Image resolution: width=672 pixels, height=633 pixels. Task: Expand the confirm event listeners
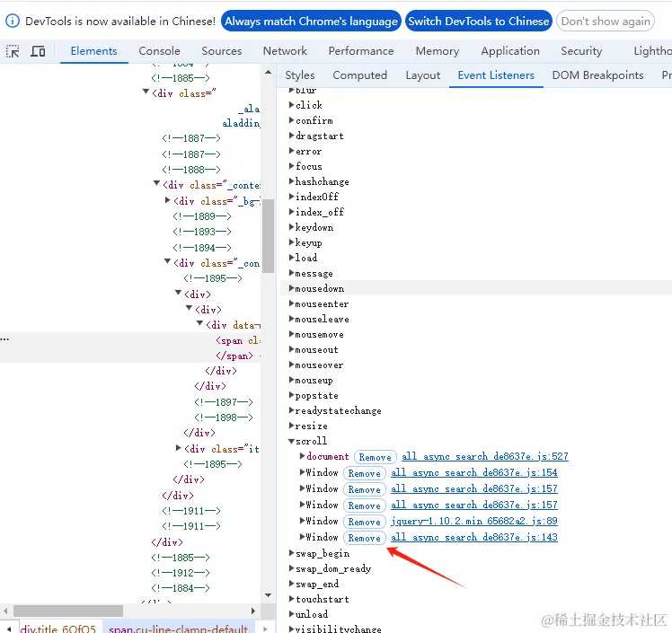tap(292, 120)
